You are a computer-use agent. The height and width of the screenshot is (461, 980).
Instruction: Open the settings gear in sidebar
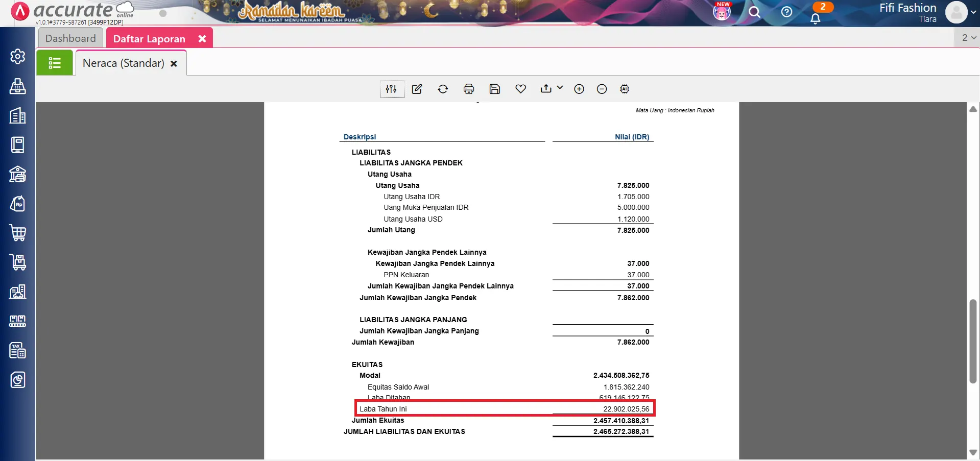pyautogui.click(x=18, y=56)
